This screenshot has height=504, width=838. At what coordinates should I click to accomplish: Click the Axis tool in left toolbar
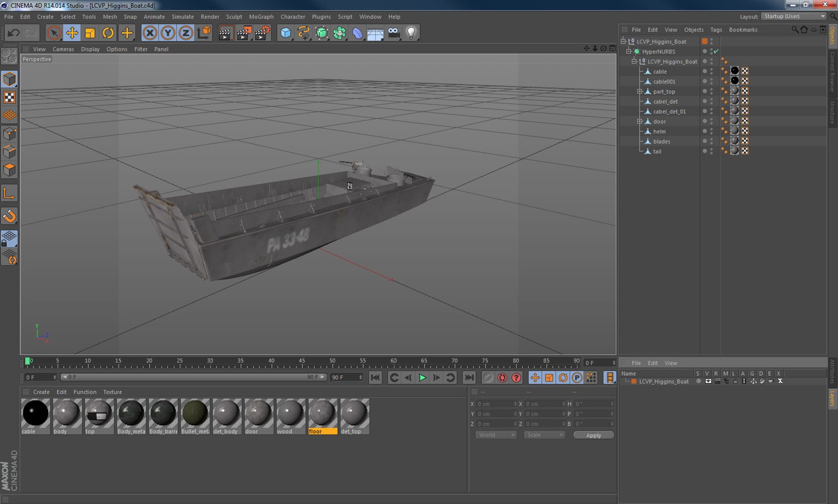[9, 193]
